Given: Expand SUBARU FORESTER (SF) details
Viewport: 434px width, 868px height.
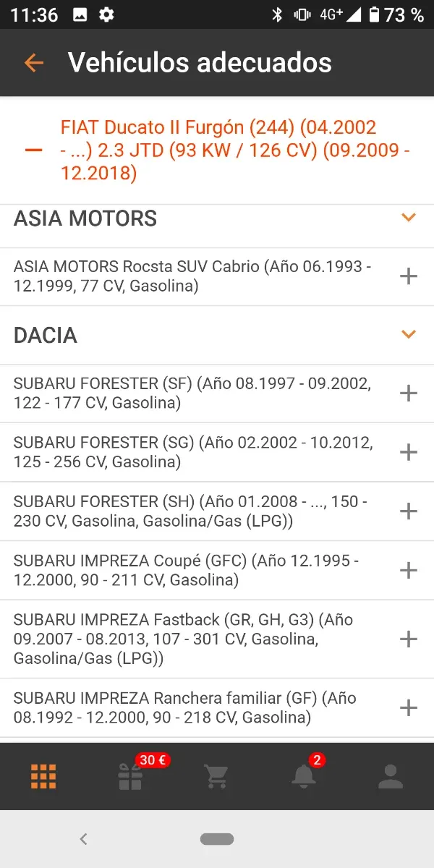Looking at the screenshot, I should (409, 393).
